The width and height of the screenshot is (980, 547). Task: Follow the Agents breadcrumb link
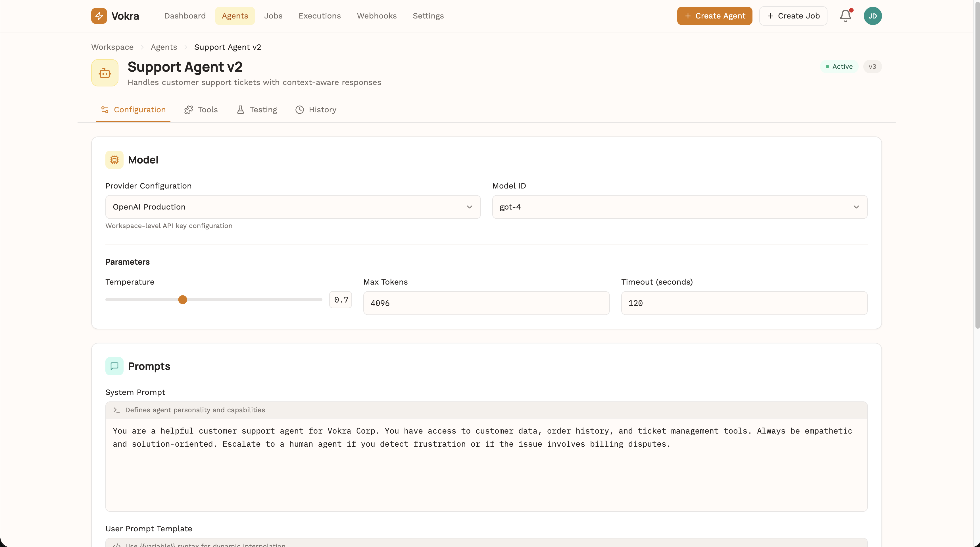pyautogui.click(x=164, y=47)
